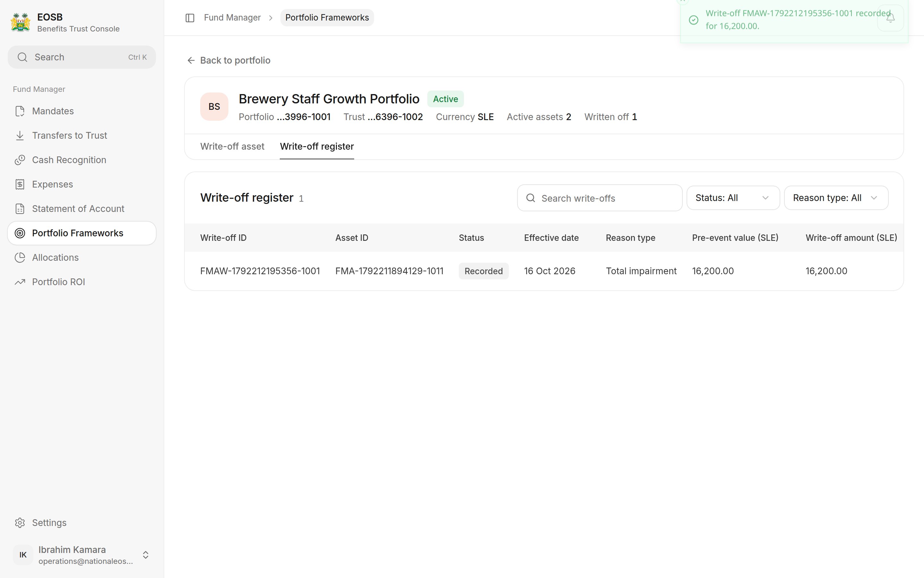Go to Cash Recognition

coord(82,160)
